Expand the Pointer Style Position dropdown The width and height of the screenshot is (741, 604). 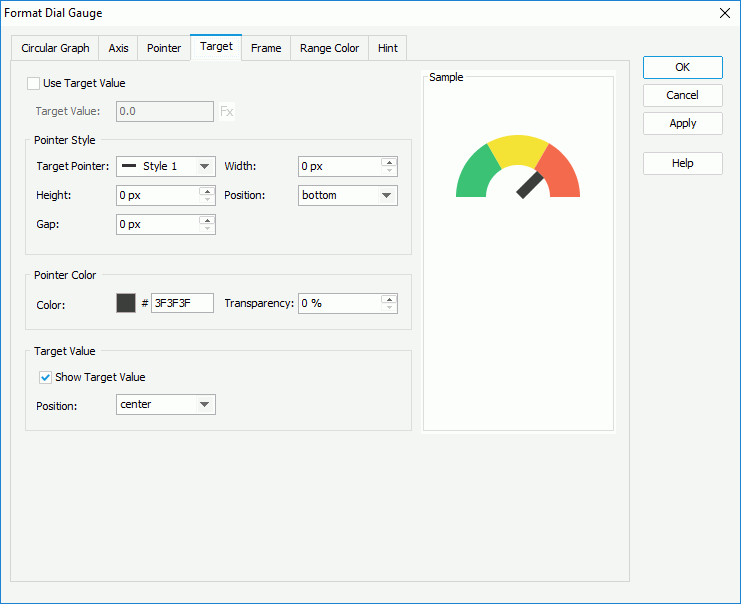pyautogui.click(x=348, y=196)
